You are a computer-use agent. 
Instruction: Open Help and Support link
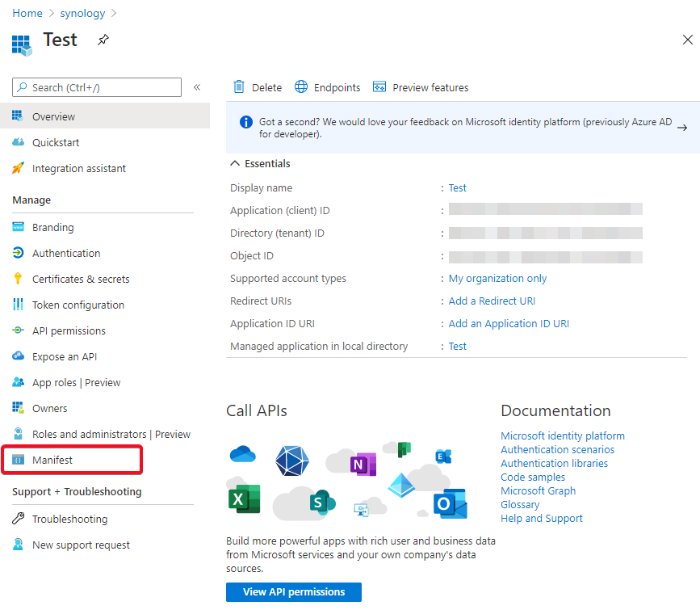click(x=542, y=519)
